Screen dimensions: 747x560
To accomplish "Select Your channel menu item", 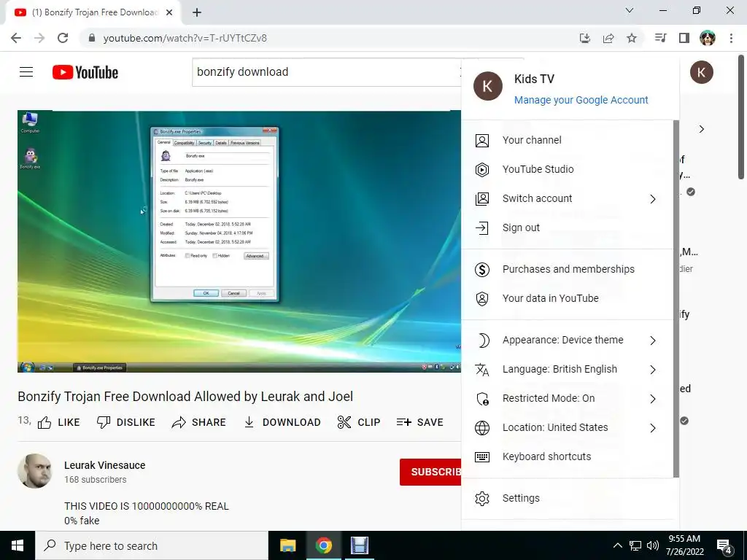I will [x=567, y=141].
